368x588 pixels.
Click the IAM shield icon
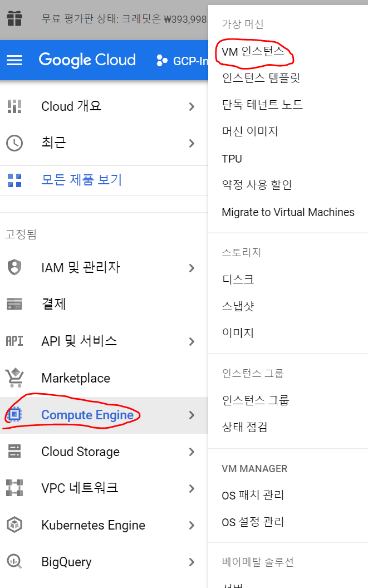pyautogui.click(x=14, y=267)
